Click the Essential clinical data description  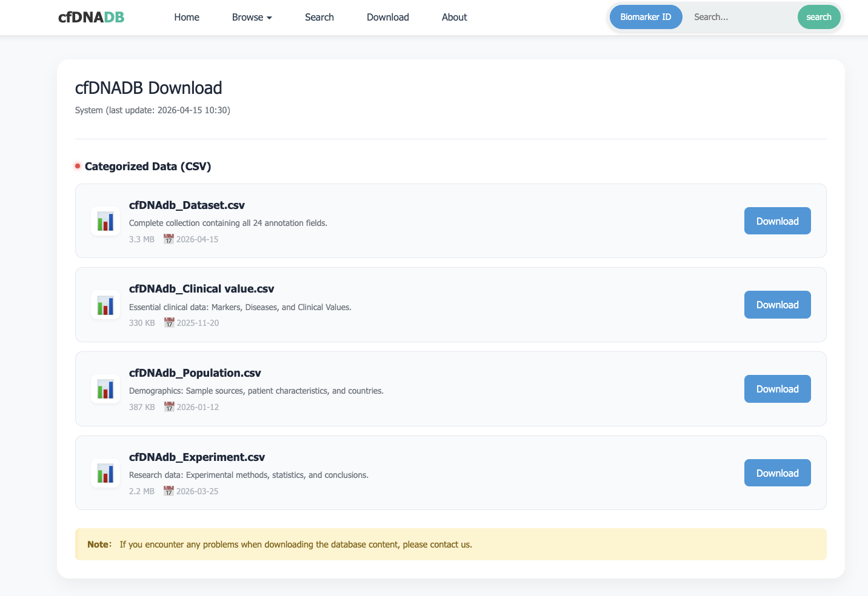click(x=240, y=307)
